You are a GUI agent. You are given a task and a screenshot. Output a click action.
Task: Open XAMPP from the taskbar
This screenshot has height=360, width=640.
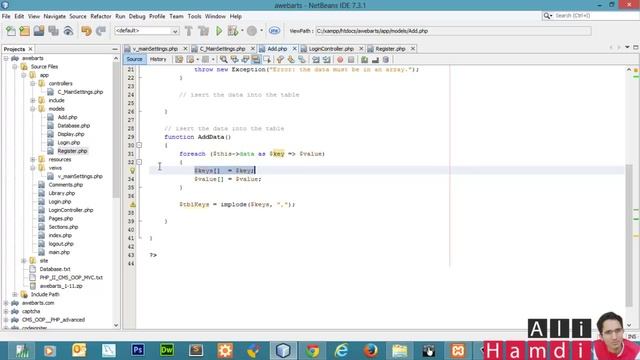458,350
